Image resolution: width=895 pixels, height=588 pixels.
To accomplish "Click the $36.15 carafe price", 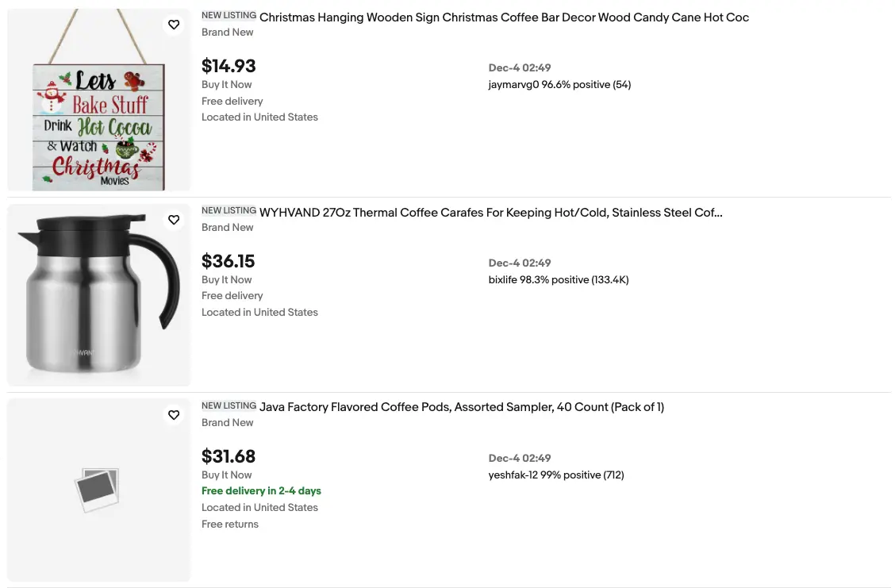I will 228,261.
